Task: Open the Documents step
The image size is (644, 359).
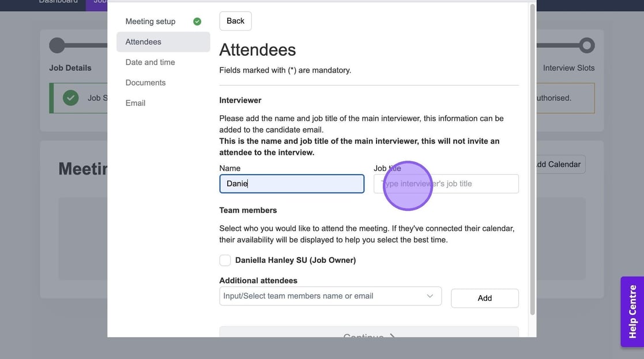Action: pos(146,83)
